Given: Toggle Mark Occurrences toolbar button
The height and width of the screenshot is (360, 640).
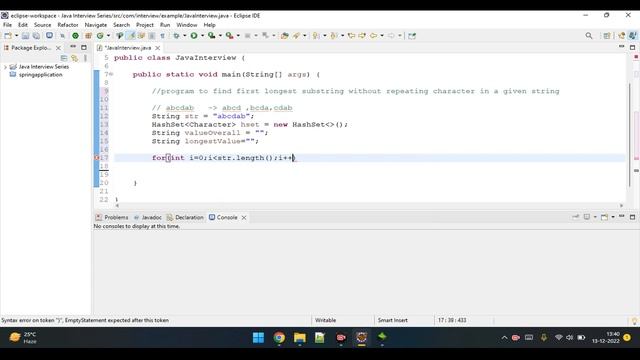Looking at the screenshot, I should click(x=131, y=36).
